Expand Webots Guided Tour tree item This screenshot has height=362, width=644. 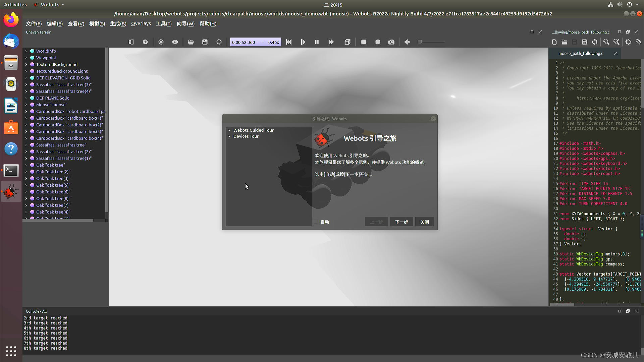pos(229,130)
